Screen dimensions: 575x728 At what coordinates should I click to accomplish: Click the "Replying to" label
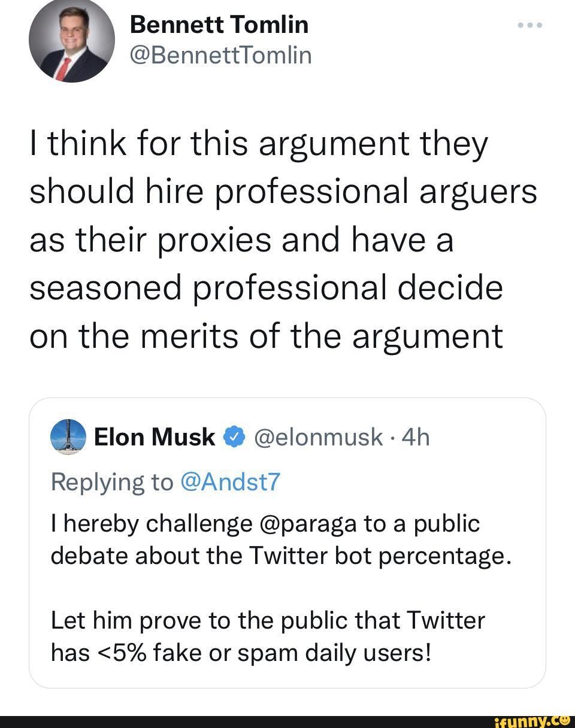point(111,481)
